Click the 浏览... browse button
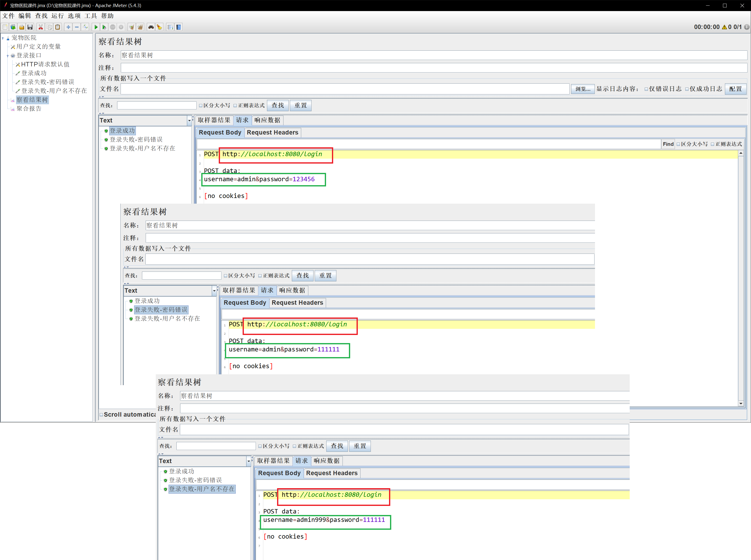This screenshot has height=560, width=751. pyautogui.click(x=582, y=89)
